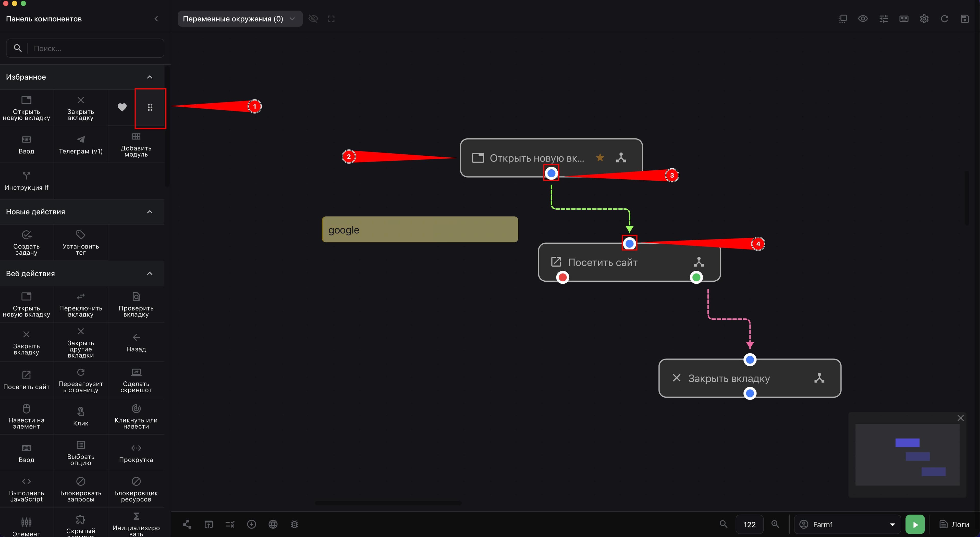Open the grid dots menu in Избранное
This screenshot has height=537, width=980.
(x=150, y=108)
